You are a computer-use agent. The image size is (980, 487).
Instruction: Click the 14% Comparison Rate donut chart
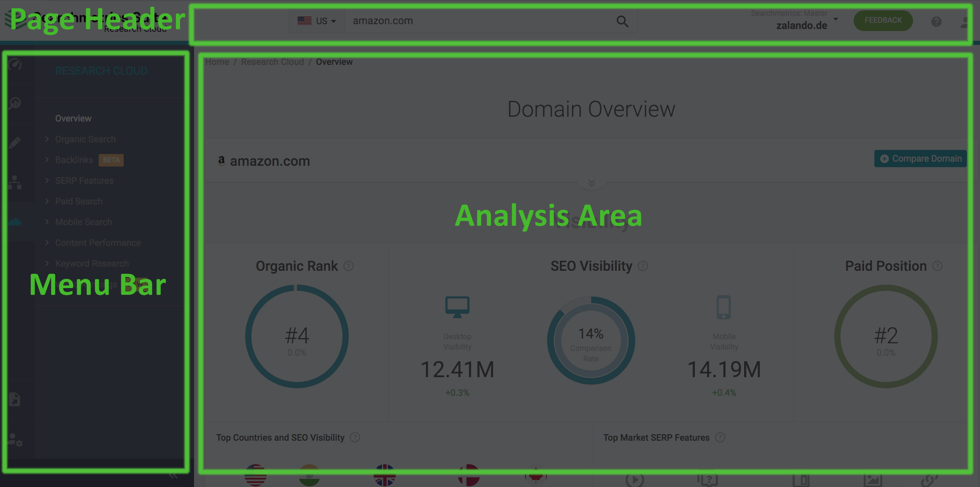[x=591, y=341]
